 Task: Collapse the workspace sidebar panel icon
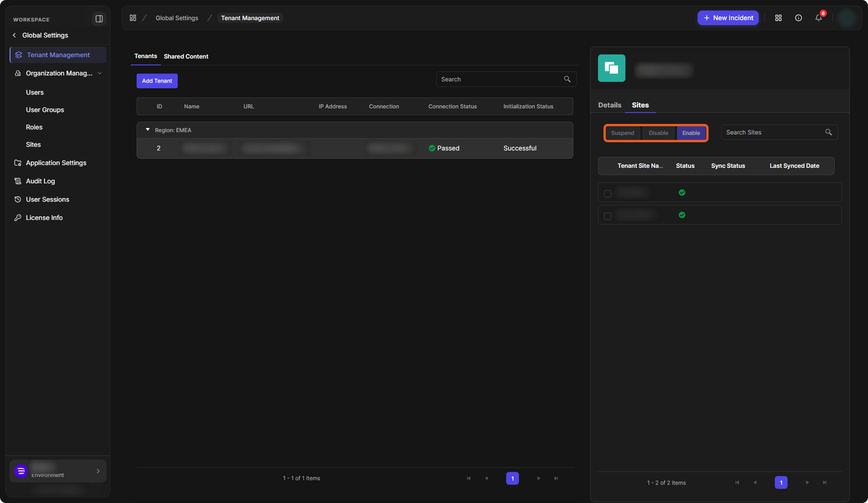point(99,19)
